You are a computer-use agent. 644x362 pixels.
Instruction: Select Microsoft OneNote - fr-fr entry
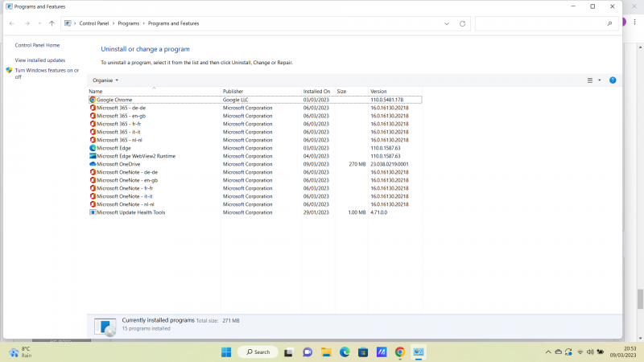click(x=255, y=188)
